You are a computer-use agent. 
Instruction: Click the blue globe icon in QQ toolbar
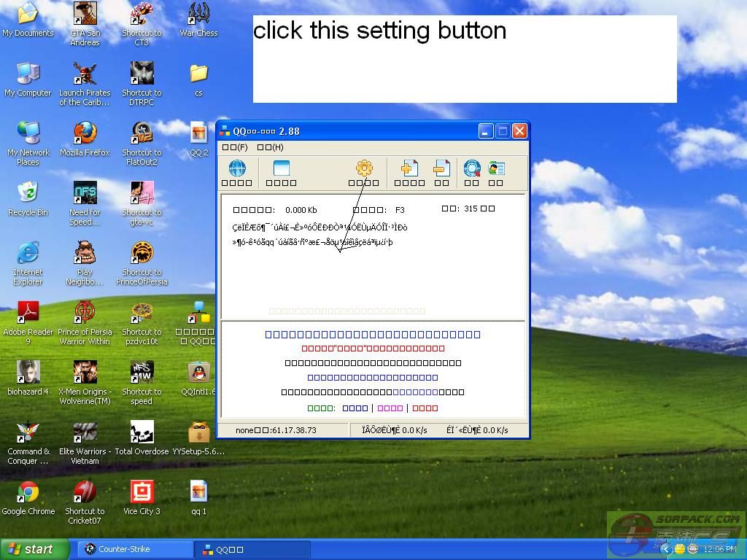(x=237, y=168)
